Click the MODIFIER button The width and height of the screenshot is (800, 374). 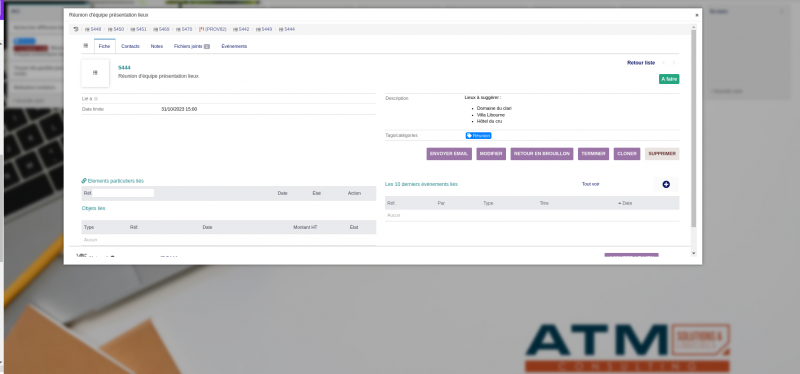point(491,154)
